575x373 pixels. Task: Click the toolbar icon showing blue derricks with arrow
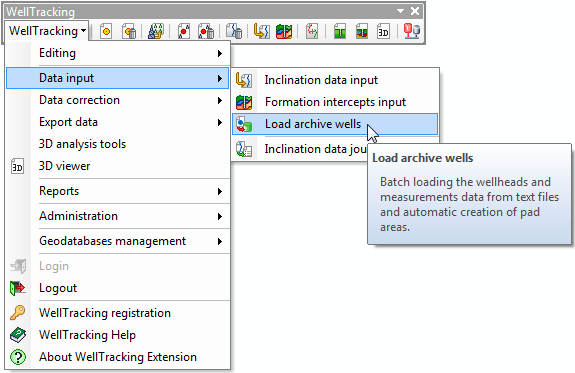click(156, 31)
